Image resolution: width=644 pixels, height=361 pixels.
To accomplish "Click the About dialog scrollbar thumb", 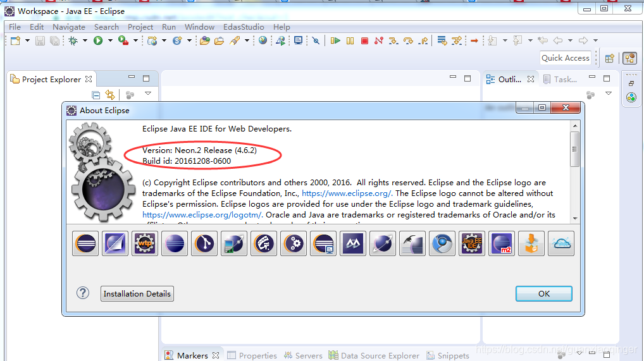I will pyautogui.click(x=574, y=149).
